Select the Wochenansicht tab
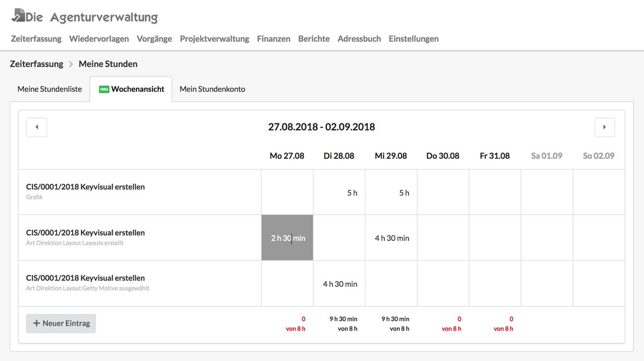Viewport: 644px width, 361px height. pos(131,89)
